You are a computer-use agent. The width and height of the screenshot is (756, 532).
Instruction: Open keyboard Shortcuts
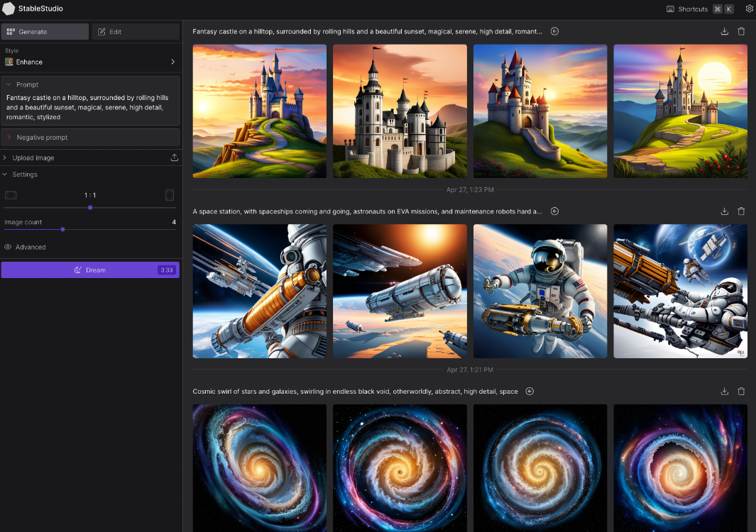pos(692,9)
